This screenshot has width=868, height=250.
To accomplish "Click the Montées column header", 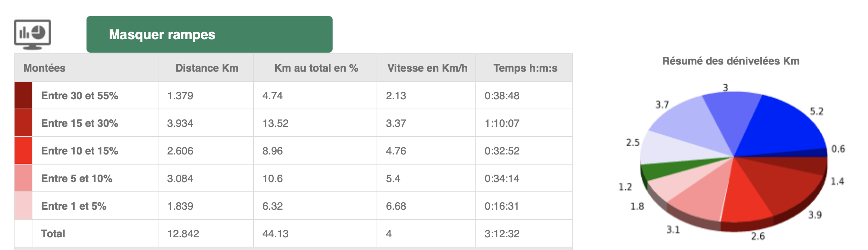I will coord(44,68).
